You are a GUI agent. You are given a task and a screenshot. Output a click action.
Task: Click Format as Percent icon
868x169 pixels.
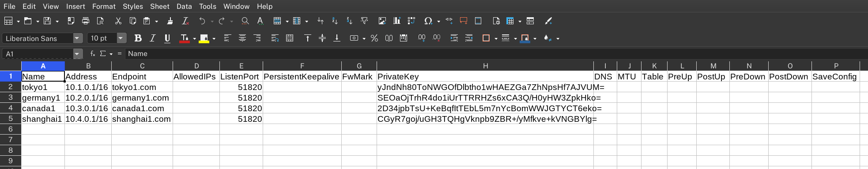(x=374, y=38)
